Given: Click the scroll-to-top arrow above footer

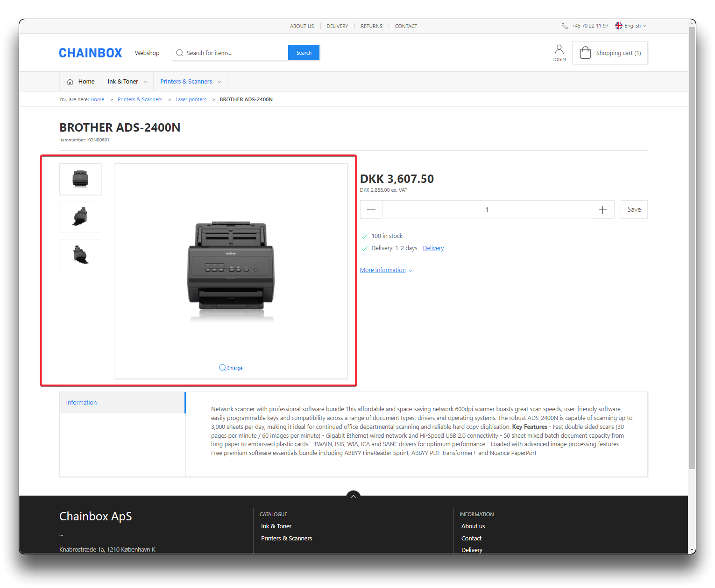Looking at the screenshot, I should (354, 496).
